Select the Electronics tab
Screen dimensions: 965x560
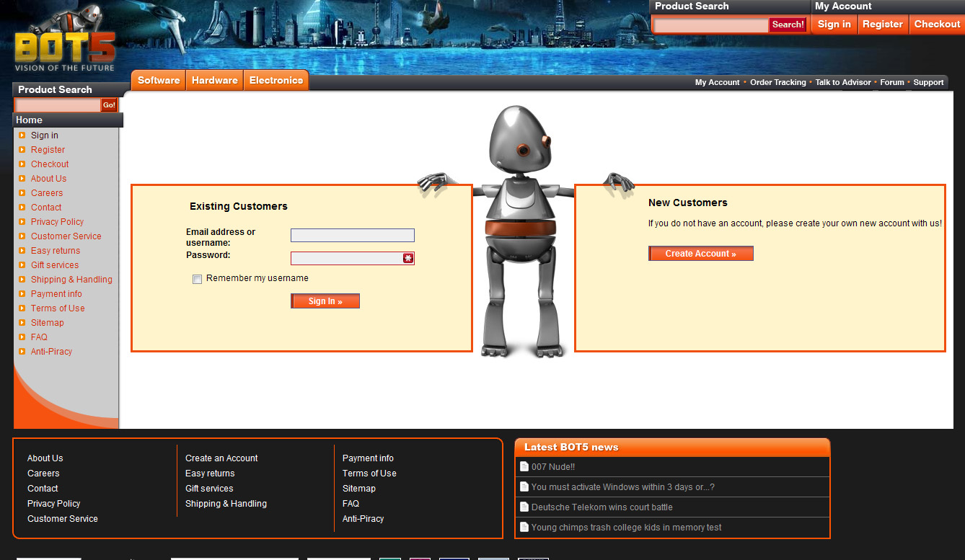(x=276, y=80)
